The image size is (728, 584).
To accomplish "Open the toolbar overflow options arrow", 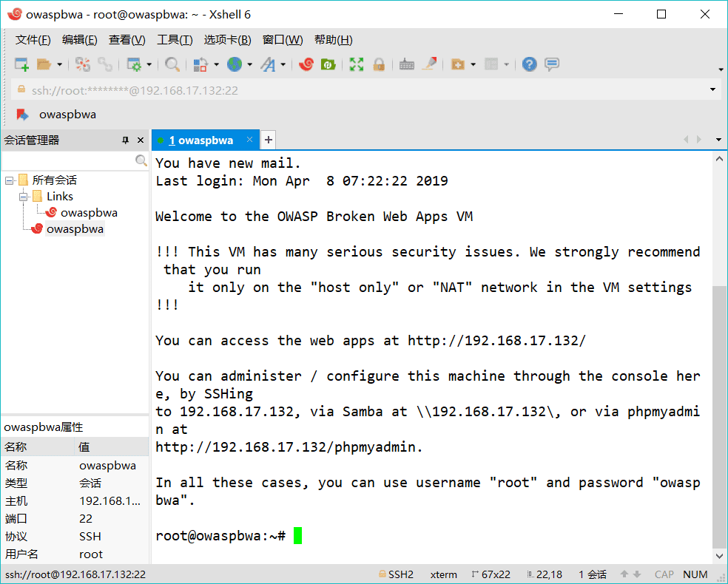I will coord(721,69).
